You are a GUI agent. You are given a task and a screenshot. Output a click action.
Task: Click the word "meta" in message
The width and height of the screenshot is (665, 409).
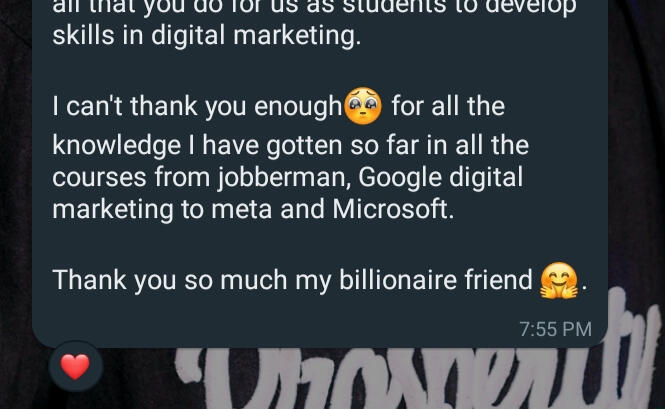click(241, 210)
